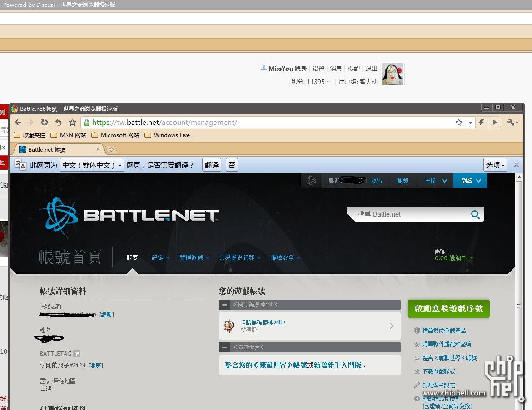Bookmark page with address bar star
The image size is (532, 410).
459,123
